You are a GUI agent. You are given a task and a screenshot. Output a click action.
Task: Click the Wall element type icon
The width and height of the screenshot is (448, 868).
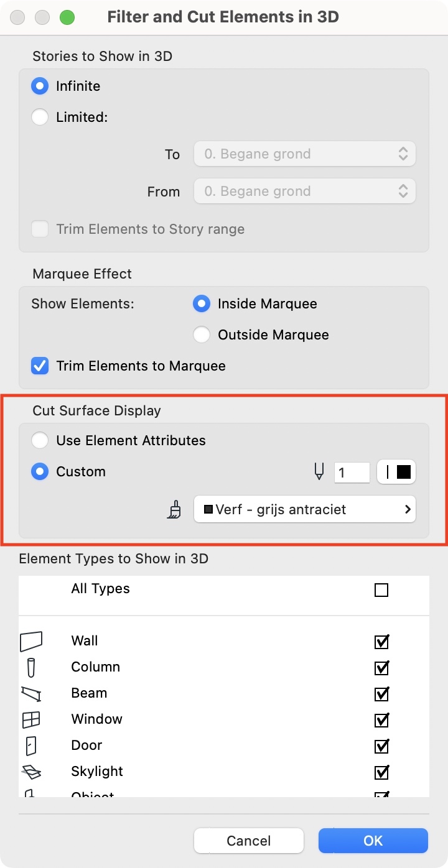(x=31, y=641)
